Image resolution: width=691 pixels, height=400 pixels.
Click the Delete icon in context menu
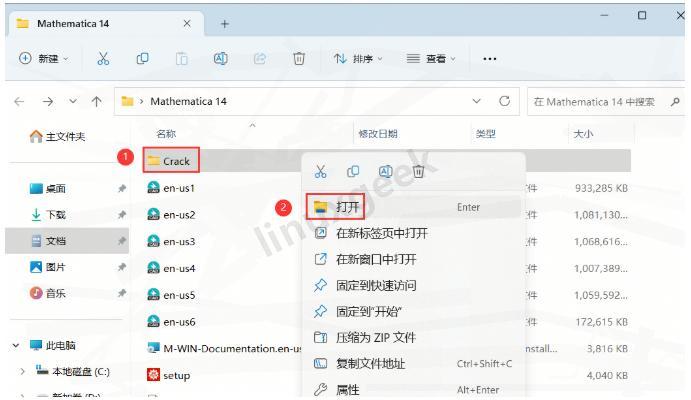[418, 171]
